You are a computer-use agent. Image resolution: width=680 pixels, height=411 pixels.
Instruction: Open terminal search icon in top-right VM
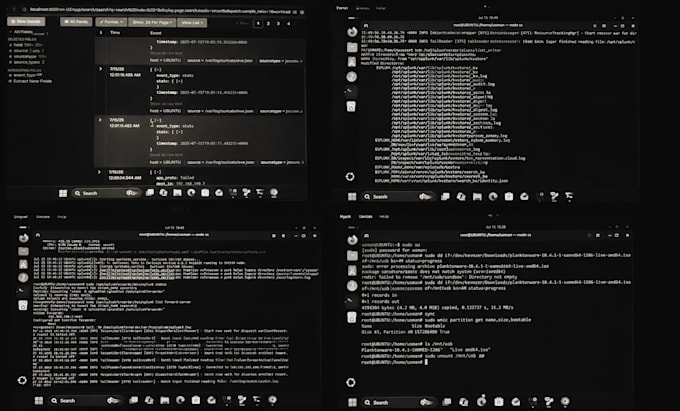click(595, 26)
